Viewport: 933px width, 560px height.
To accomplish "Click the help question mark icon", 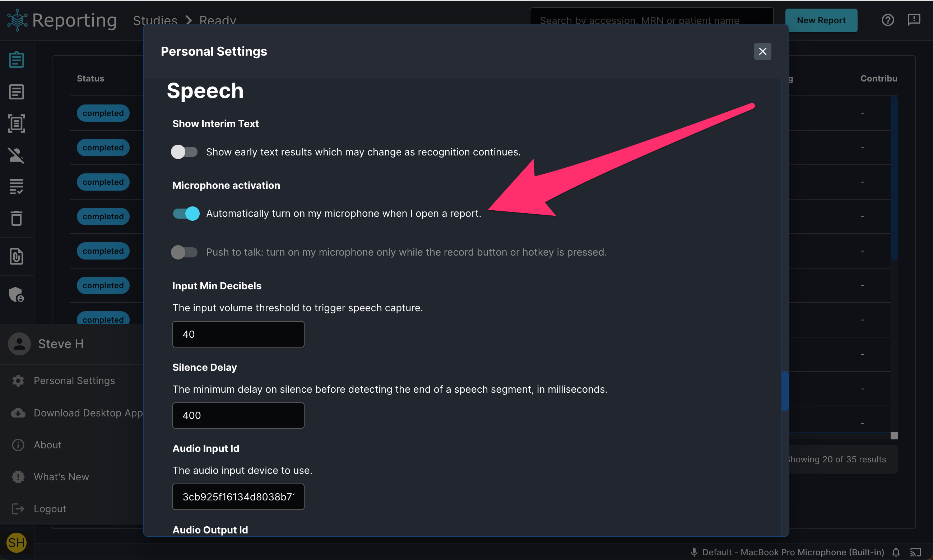I will click(x=888, y=20).
